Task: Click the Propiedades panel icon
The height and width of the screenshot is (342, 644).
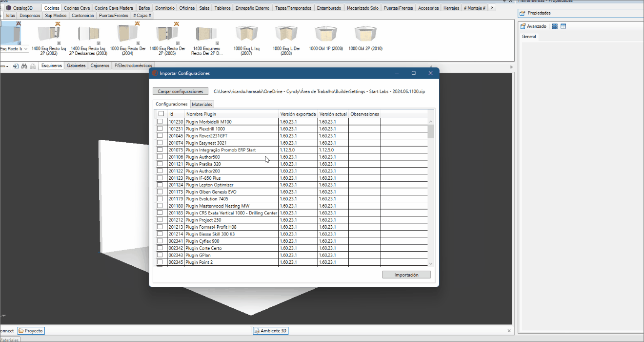Action: 522,13
